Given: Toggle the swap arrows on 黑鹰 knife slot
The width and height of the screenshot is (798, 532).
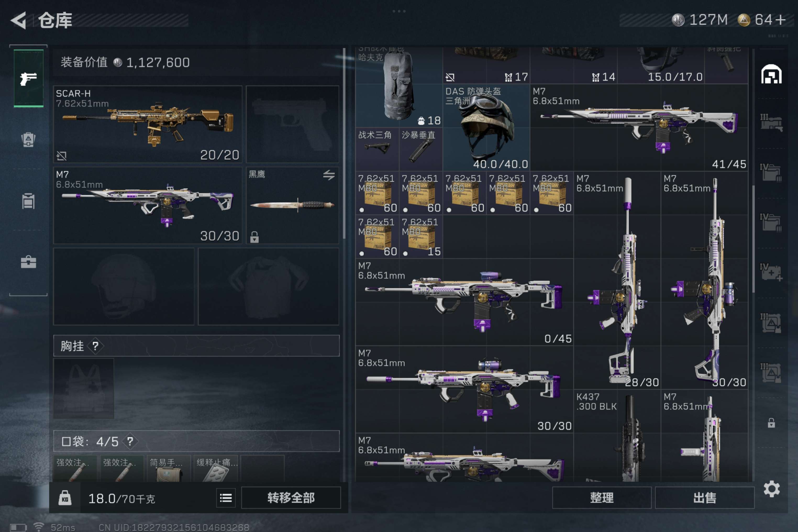Looking at the screenshot, I should pyautogui.click(x=328, y=175).
